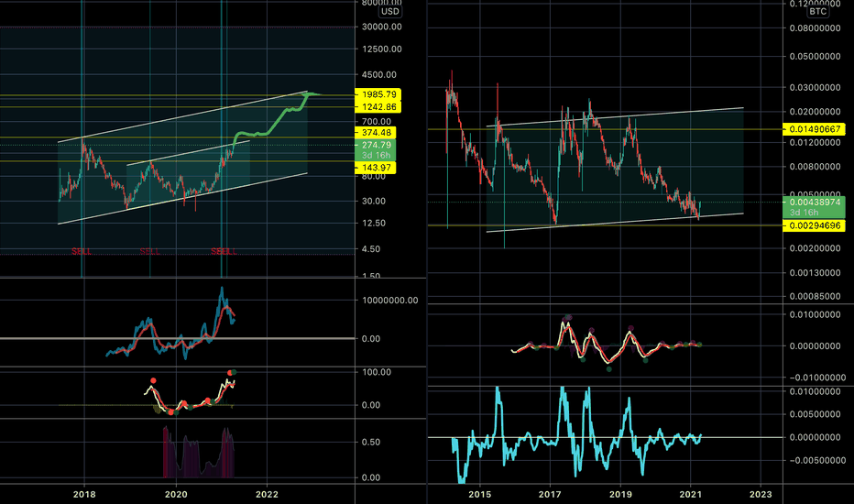Click the 0.00294696 yellow price label

click(814, 225)
